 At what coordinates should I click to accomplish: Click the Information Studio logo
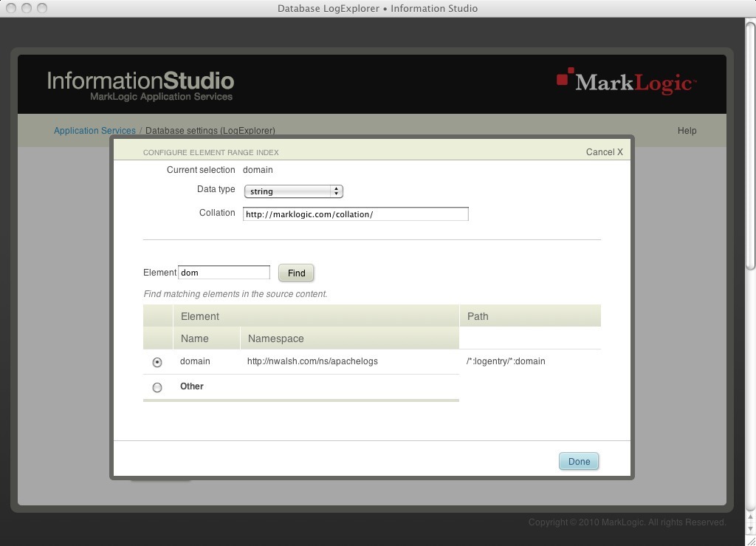click(x=140, y=86)
